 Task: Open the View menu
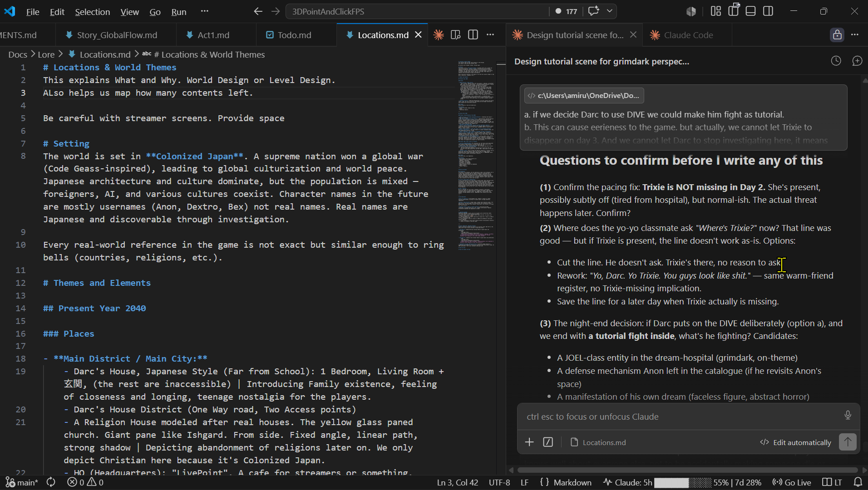click(x=129, y=11)
